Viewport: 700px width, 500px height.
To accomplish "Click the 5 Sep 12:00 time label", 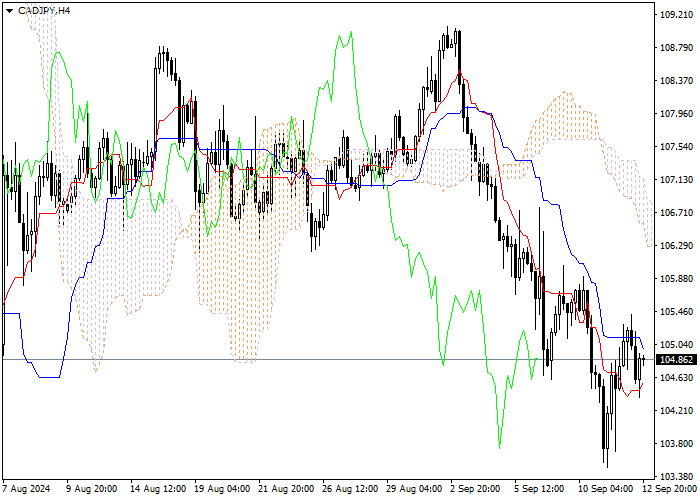I will [x=539, y=489].
